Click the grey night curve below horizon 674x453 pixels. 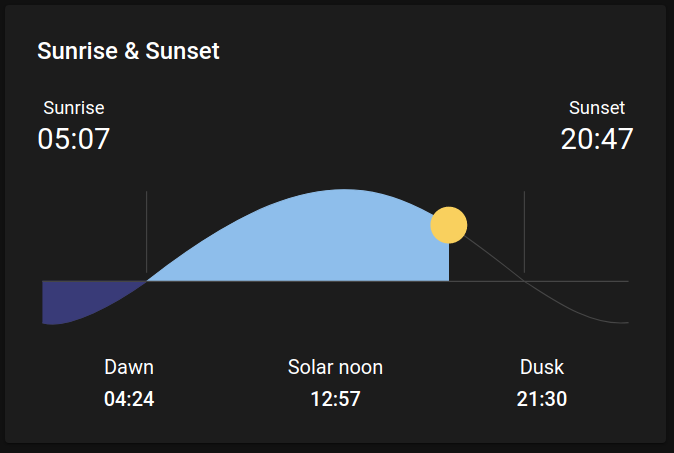pos(576,309)
